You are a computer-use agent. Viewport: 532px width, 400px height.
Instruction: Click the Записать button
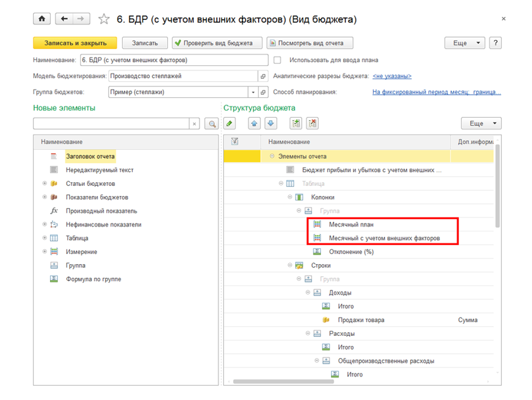click(145, 43)
